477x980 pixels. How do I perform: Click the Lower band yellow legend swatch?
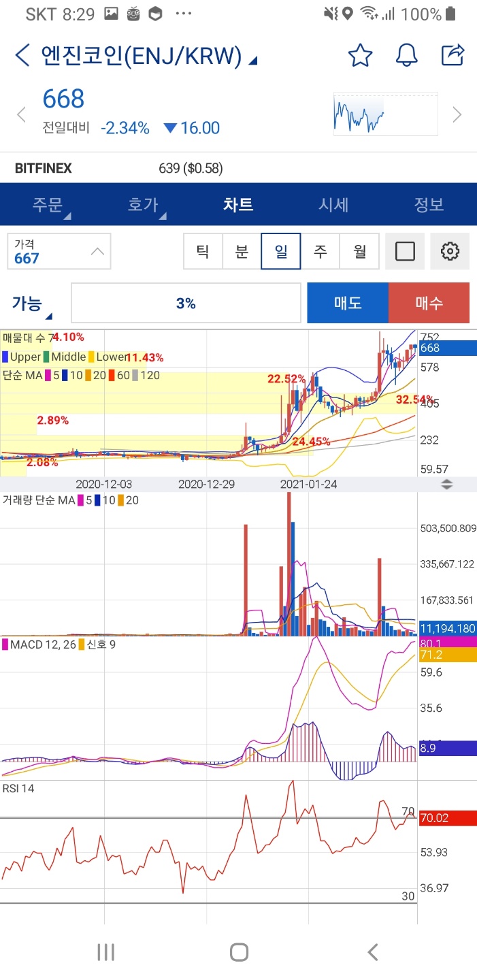tap(92, 357)
